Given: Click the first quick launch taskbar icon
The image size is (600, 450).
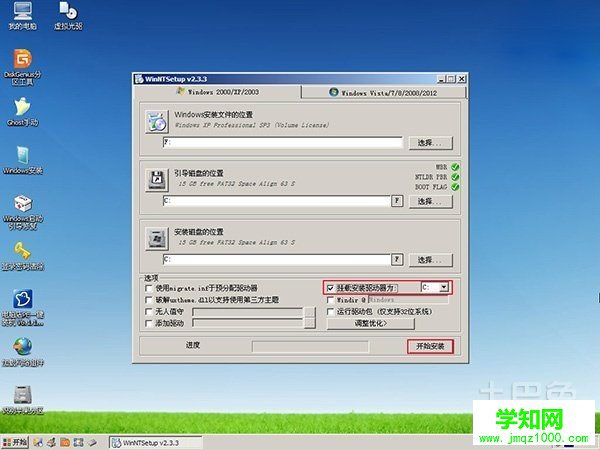Looking at the screenshot, I should [38, 443].
